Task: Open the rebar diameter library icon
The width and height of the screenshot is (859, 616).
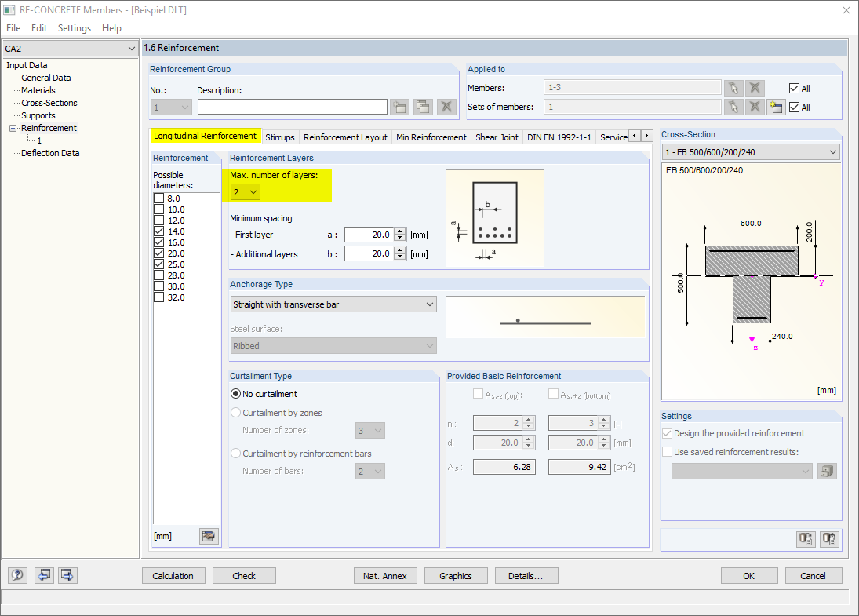Action: pyautogui.click(x=208, y=536)
